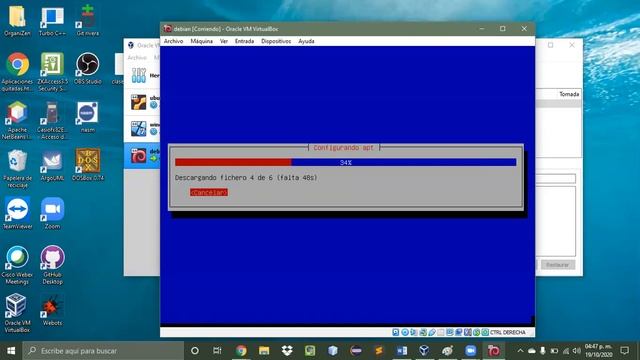Open Aplicaciones quitadas Chrome shortcut on desktop

(x=17, y=72)
